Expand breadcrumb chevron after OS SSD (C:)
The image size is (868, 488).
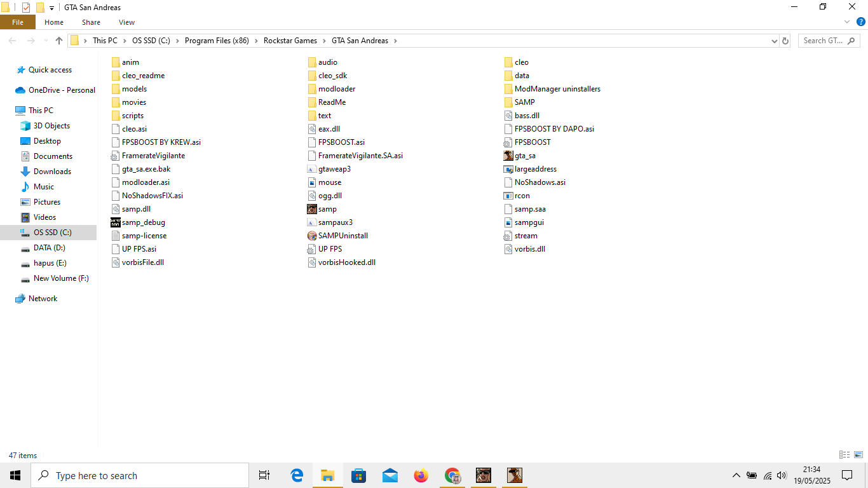pyautogui.click(x=177, y=41)
